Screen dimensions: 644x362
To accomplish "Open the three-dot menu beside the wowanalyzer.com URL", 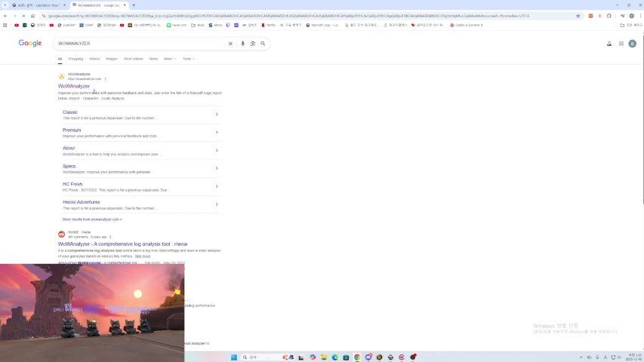I will (105, 78).
